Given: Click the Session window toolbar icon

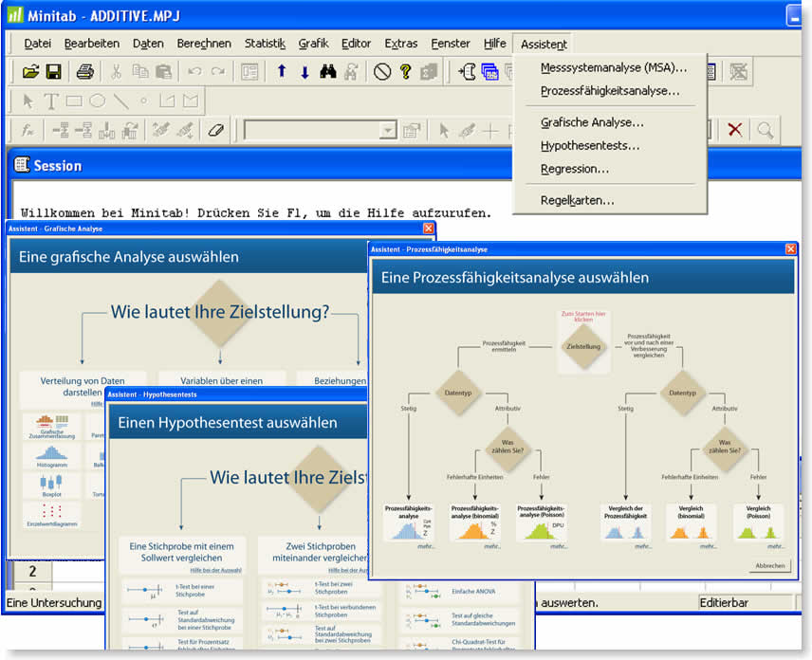Looking at the screenshot, I should click(468, 71).
